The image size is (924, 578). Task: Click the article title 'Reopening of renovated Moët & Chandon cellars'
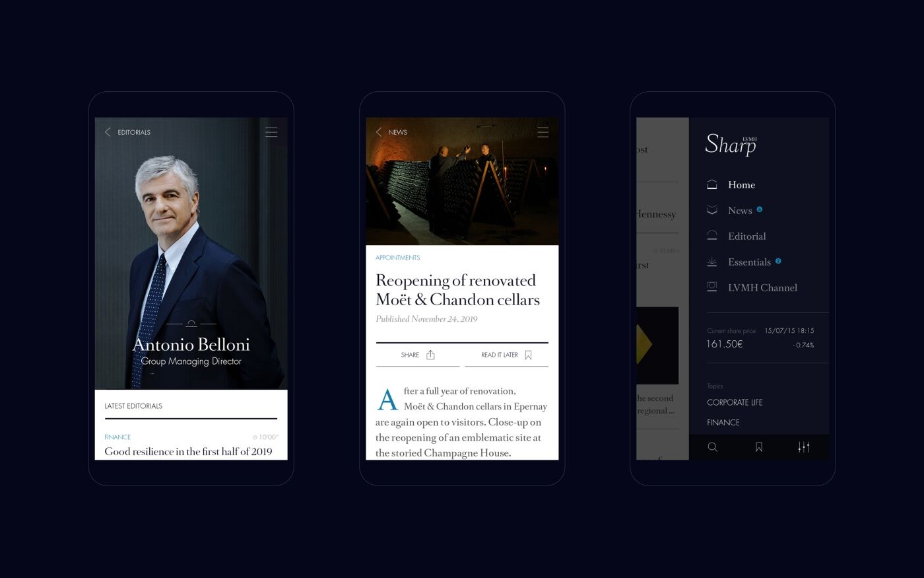pos(457,290)
